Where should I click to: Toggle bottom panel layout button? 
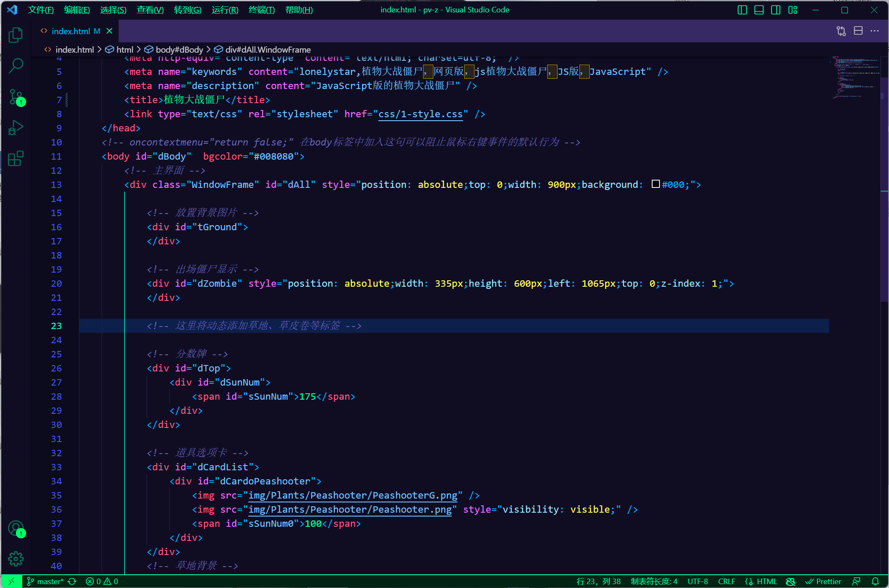(x=759, y=10)
